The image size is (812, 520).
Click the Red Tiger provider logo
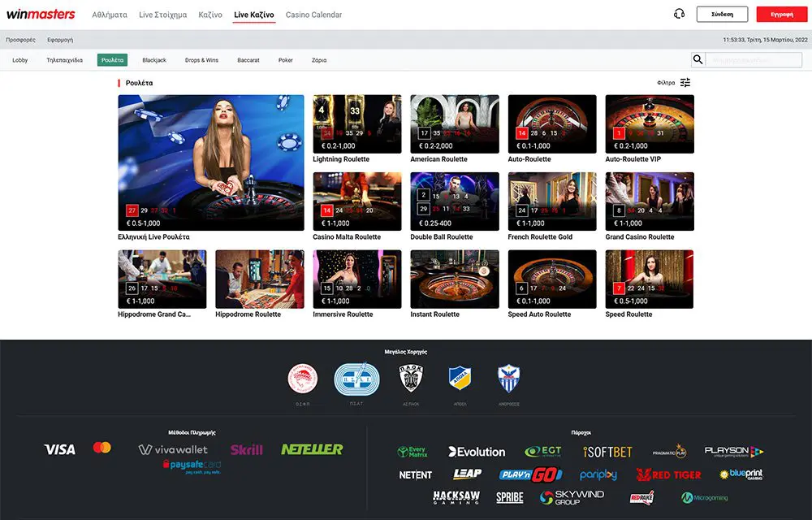click(668, 474)
